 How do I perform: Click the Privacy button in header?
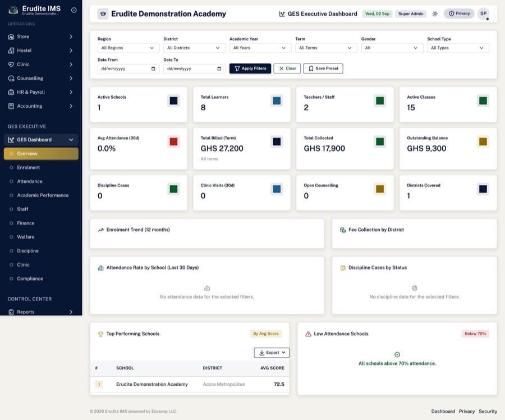pos(459,13)
